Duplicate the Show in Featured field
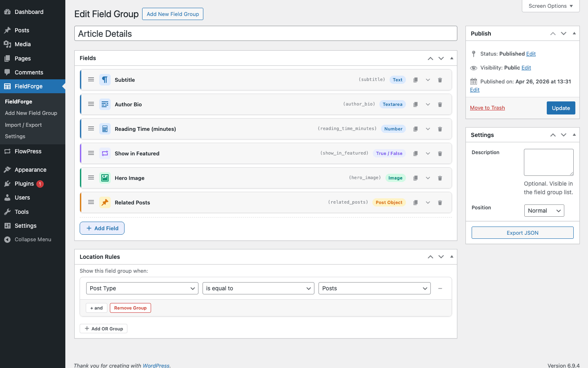This screenshot has height=368, width=588. pyautogui.click(x=415, y=153)
